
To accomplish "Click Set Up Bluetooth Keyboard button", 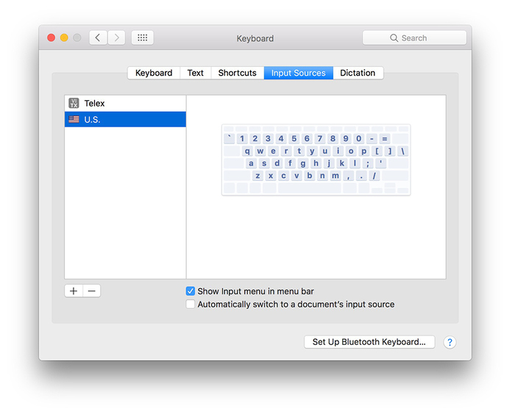I will (x=369, y=342).
